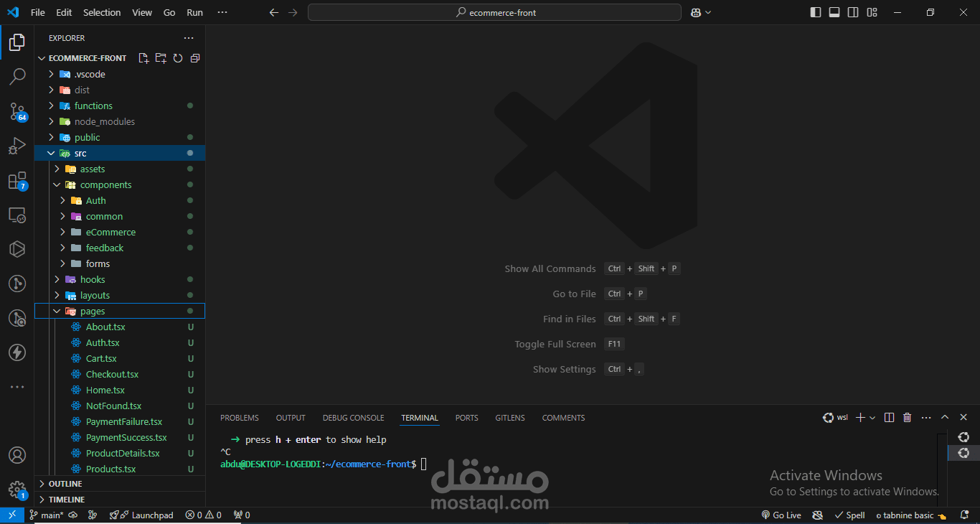Toggle the bottom panel visibility
The width and height of the screenshot is (980, 524).
pos(834,12)
